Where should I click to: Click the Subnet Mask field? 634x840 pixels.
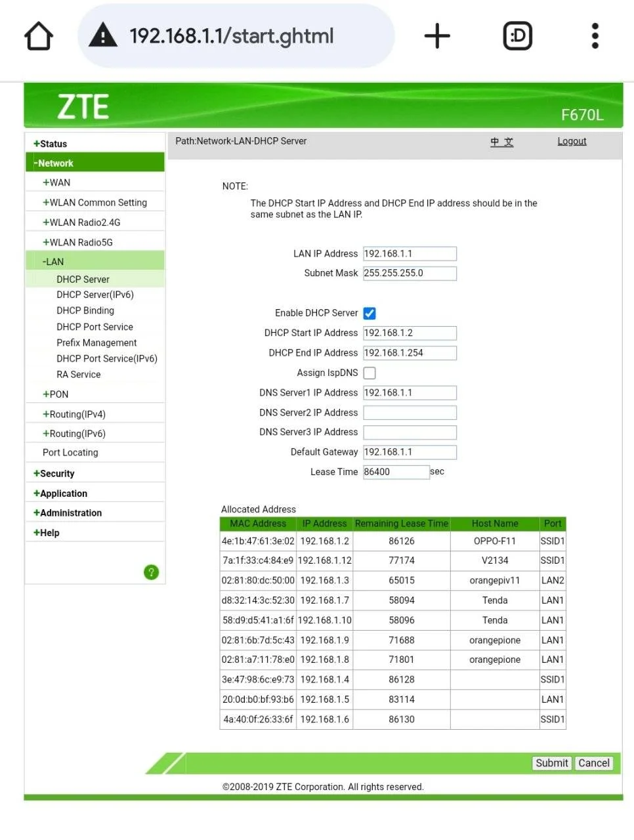pos(410,274)
